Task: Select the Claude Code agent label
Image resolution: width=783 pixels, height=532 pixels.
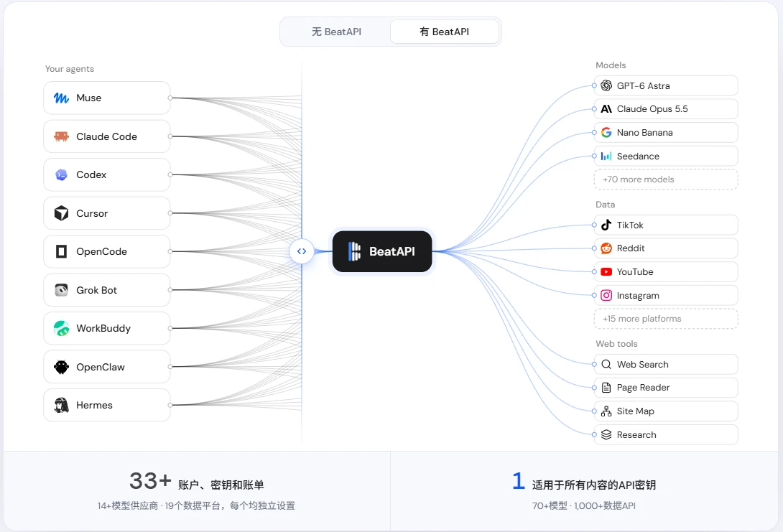Action: [x=106, y=136]
